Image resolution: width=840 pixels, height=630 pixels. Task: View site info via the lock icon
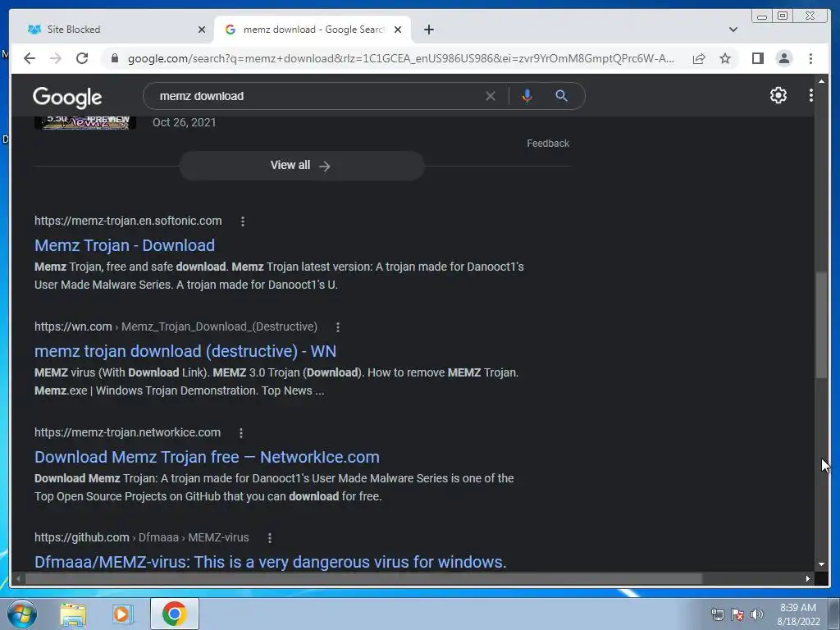pos(114,58)
